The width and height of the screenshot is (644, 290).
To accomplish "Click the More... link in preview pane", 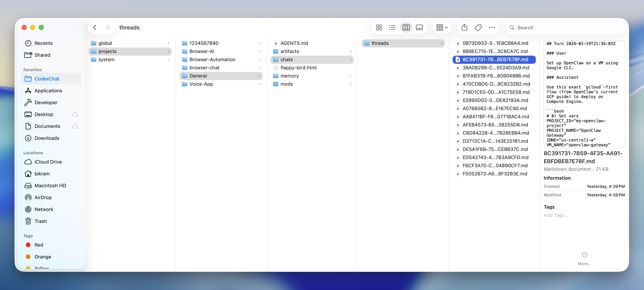I will pos(584,263).
